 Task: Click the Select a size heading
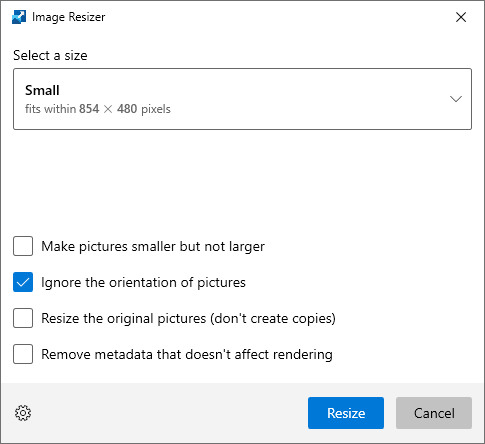click(50, 55)
